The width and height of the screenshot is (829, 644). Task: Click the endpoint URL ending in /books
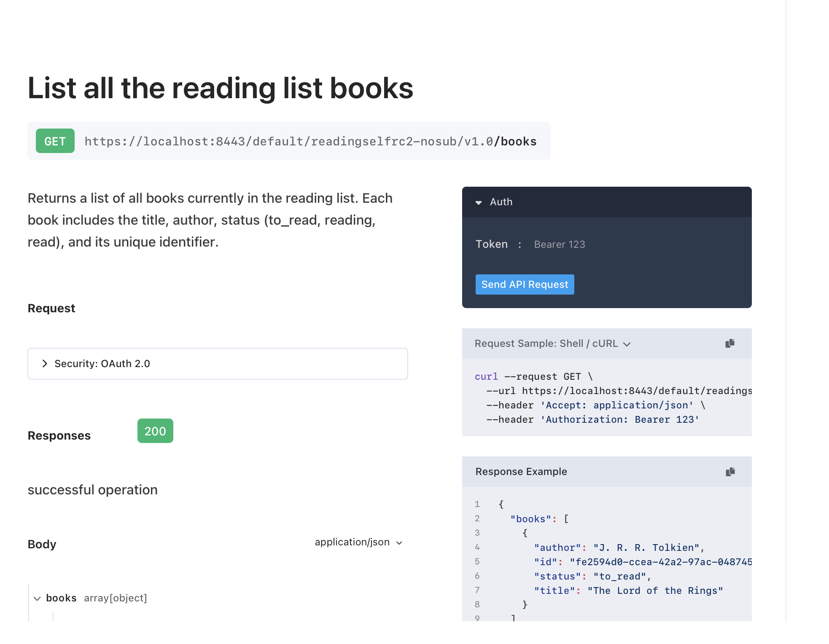[310, 141]
